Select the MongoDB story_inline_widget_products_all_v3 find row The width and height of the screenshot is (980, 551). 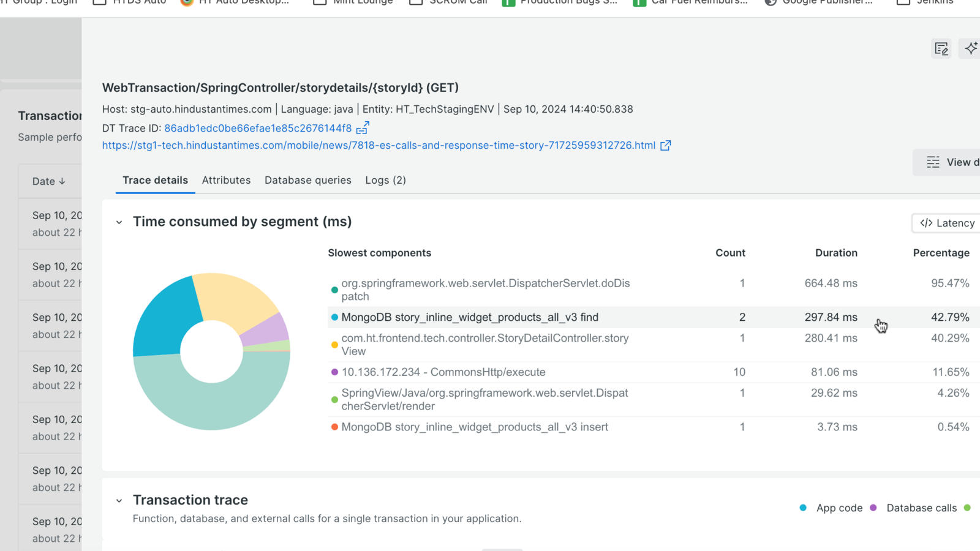(x=470, y=317)
